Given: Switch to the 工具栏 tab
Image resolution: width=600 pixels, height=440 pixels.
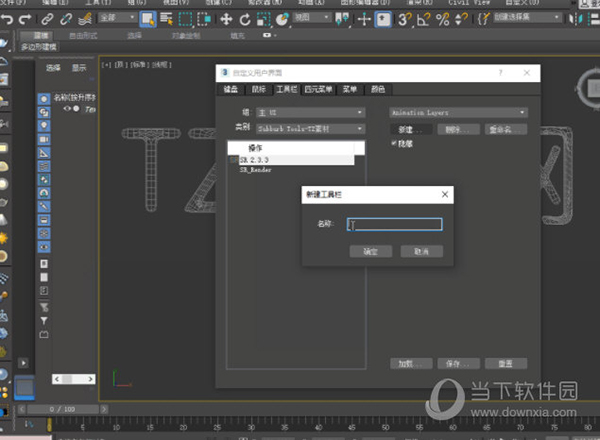Looking at the screenshot, I should 287,89.
